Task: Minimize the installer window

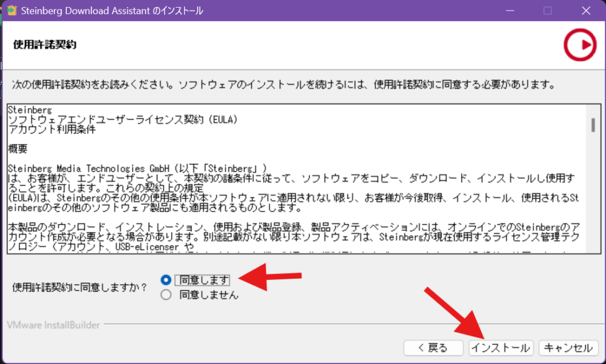Action: tap(510, 11)
